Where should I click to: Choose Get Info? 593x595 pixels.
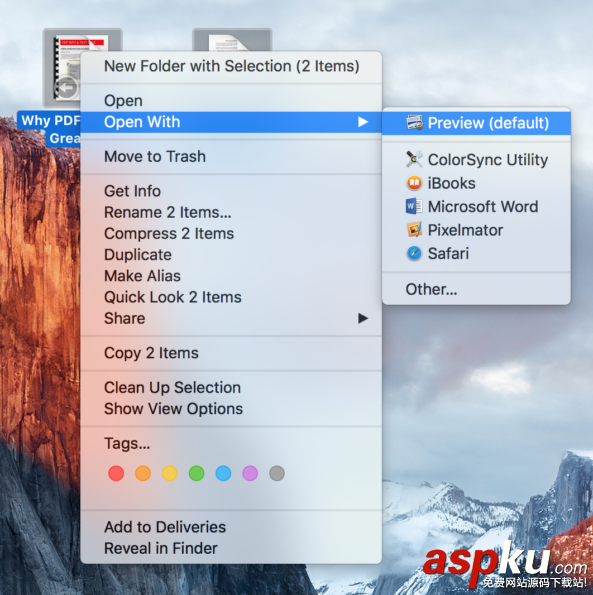click(x=231, y=191)
